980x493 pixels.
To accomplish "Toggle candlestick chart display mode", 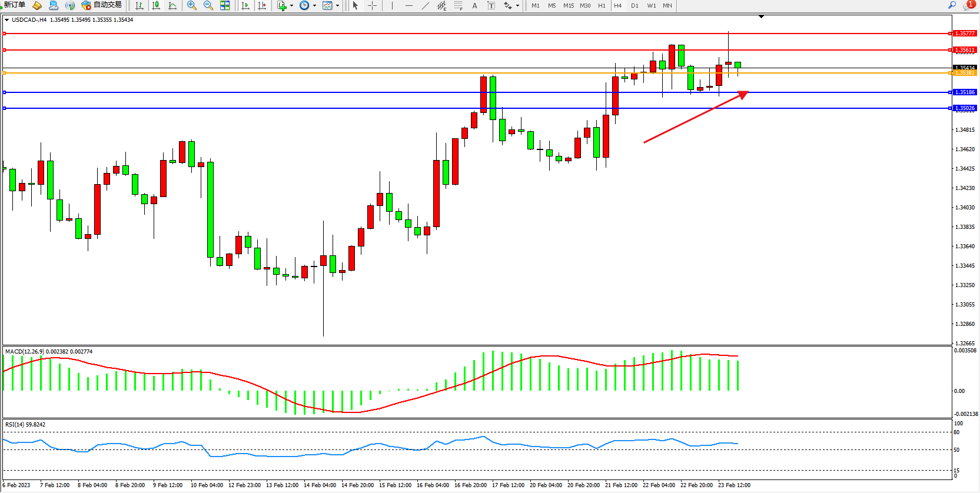I will tap(156, 6).
